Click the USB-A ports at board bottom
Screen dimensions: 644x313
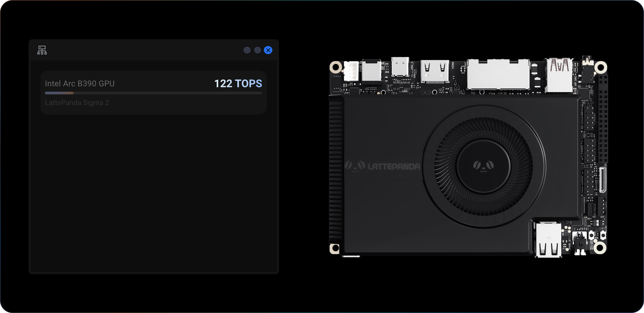pos(548,239)
